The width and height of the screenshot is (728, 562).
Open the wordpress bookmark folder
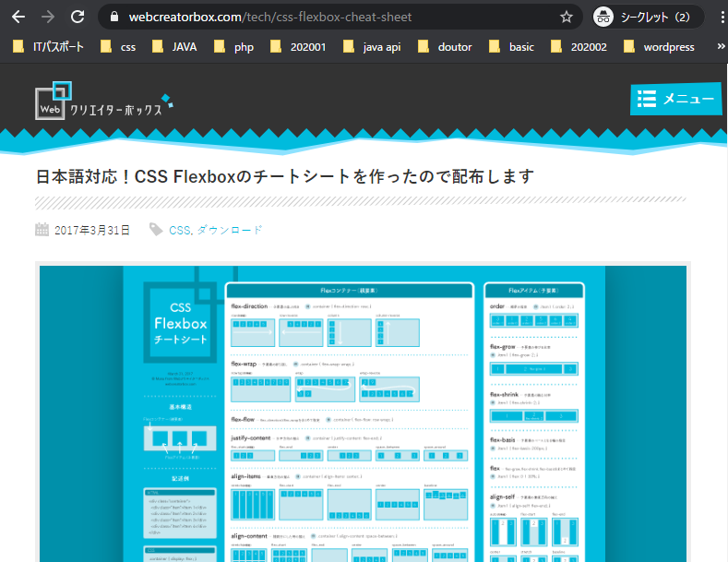660,46
